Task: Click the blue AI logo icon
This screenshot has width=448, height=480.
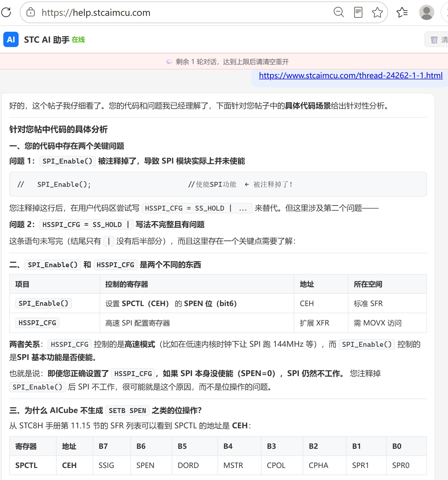Action: point(11,39)
